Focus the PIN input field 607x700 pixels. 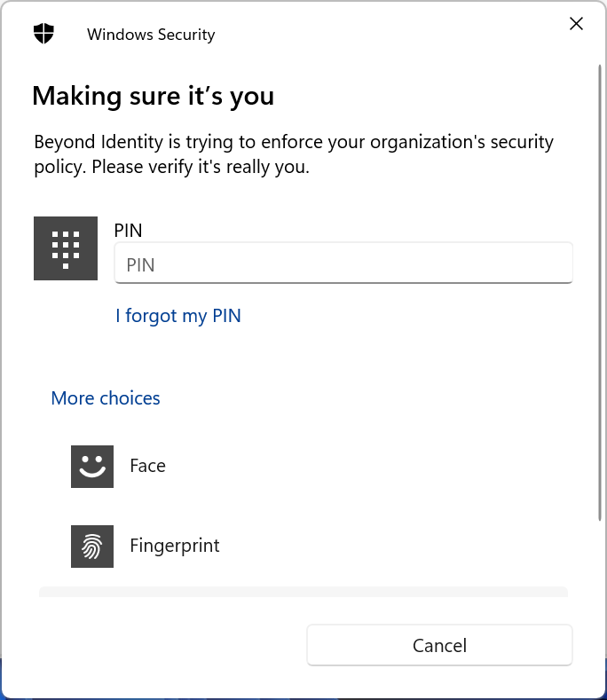point(343,264)
